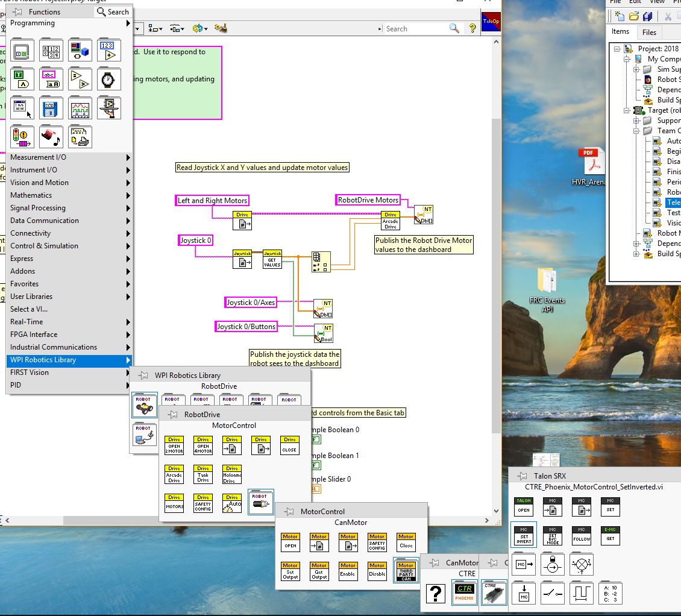Open the String functions subpalette

coord(51,80)
